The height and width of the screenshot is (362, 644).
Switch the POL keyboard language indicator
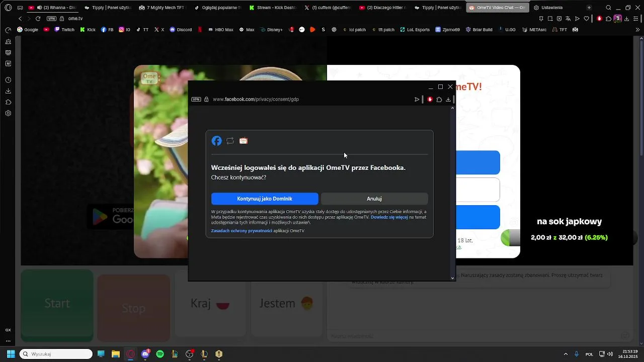tap(589, 354)
